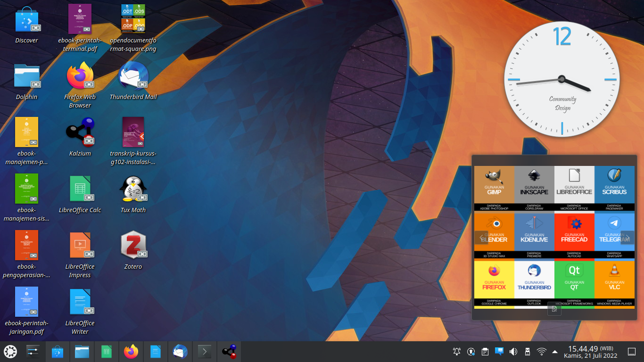Click the analog clock widget
The width and height of the screenshot is (644, 362).
coord(561,79)
